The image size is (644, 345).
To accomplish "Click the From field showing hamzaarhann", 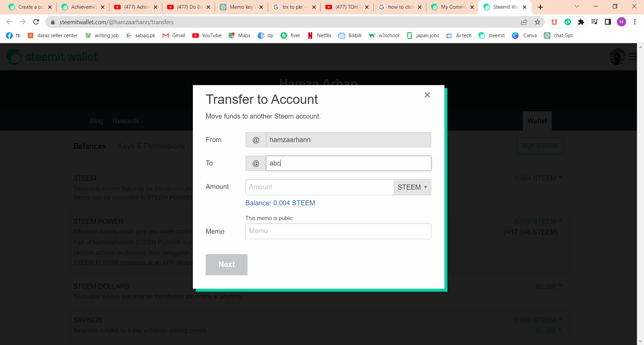I will (x=348, y=140).
